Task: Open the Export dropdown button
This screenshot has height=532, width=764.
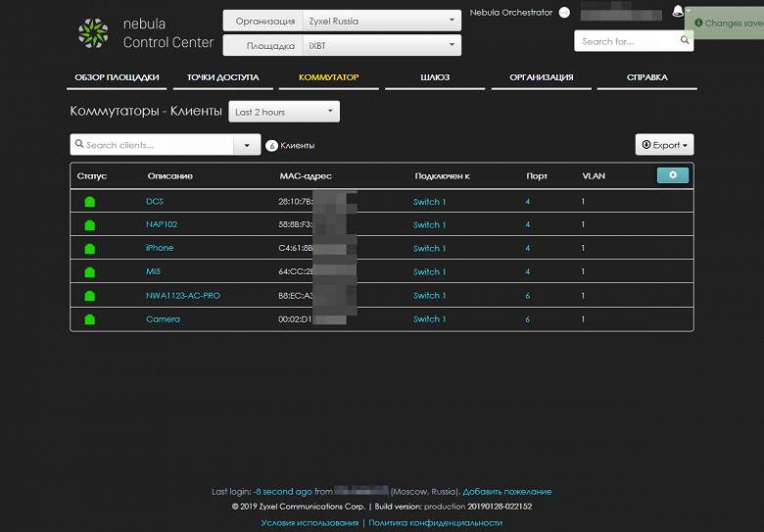Action: coord(664,145)
